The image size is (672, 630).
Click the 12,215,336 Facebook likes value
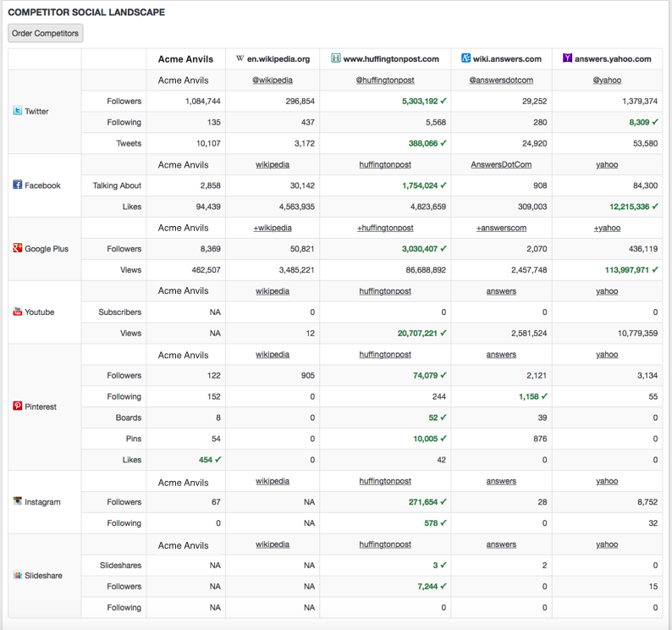(630, 207)
